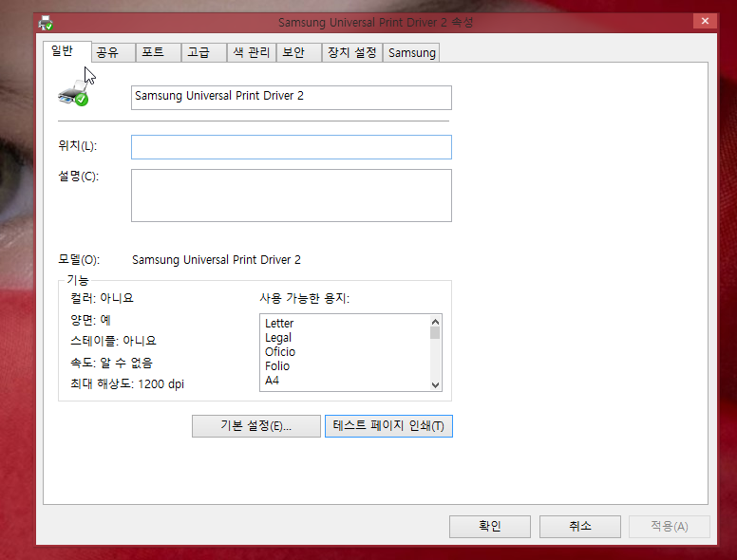Image resolution: width=737 pixels, height=560 pixels.
Task: Click the 속도: 알 수 없음 text
Action: 111,363
